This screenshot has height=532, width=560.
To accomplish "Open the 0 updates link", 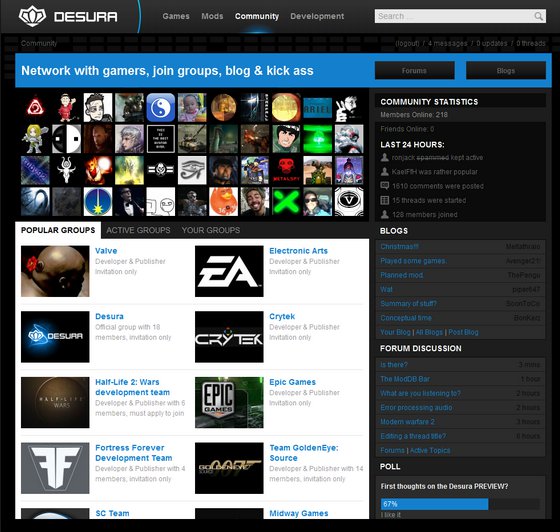I will tap(491, 44).
